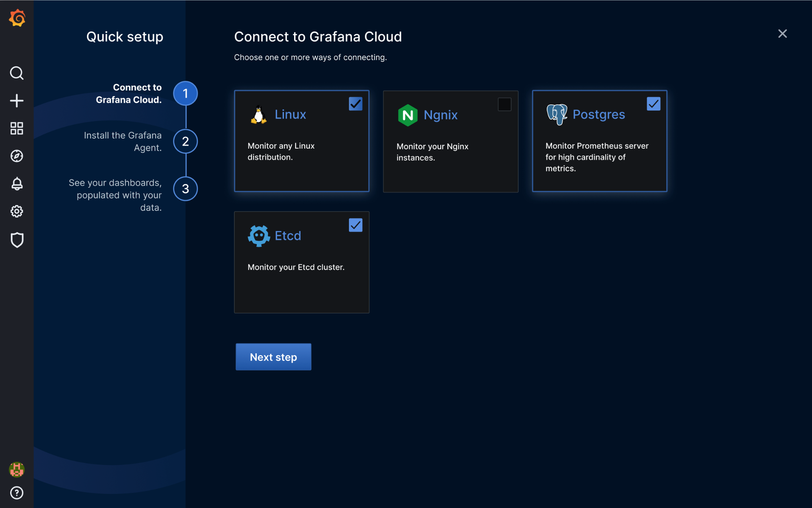
Task: Click the user avatar in sidebar
Action: point(17,469)
